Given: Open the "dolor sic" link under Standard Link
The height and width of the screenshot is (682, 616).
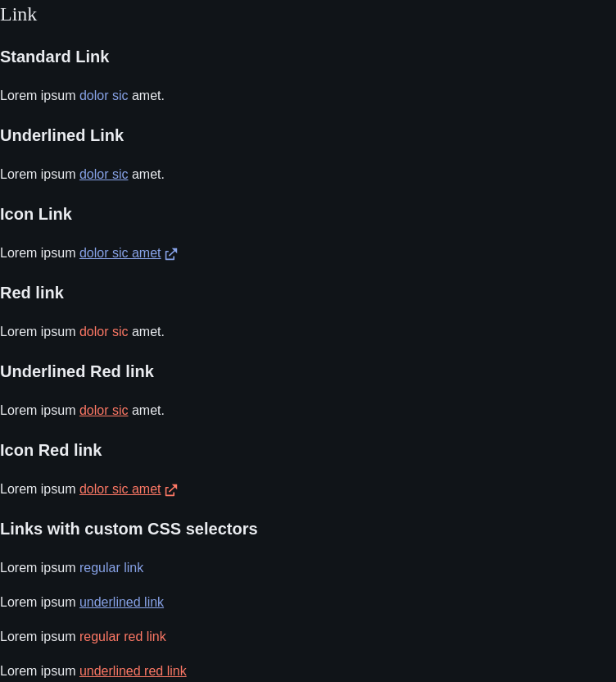Looking at the screenshot, I should coord(104,96).
